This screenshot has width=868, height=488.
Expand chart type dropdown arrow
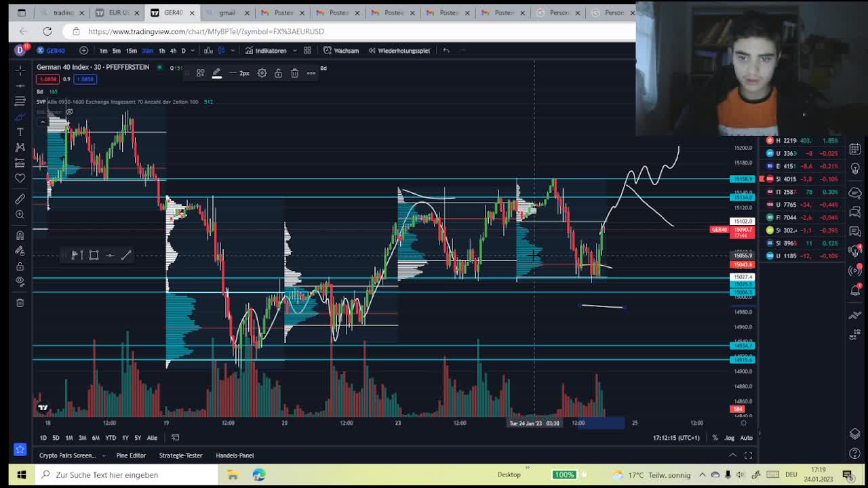tap(233, 50)
